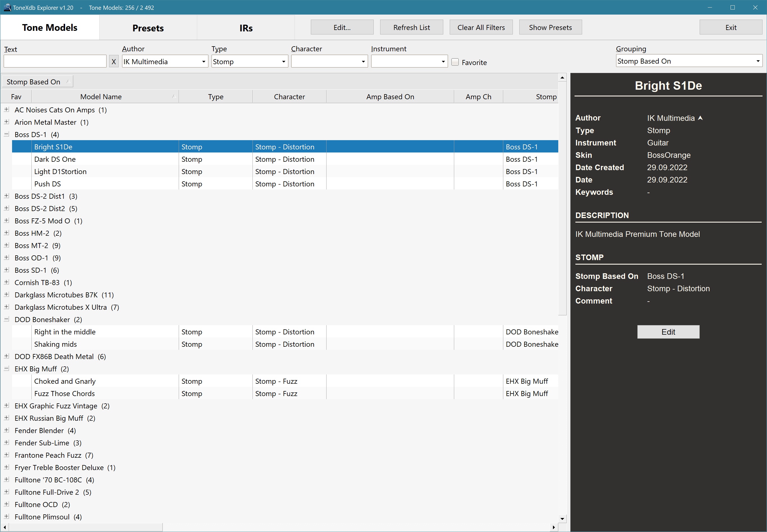Expand Arion Metal Master group

6,122
